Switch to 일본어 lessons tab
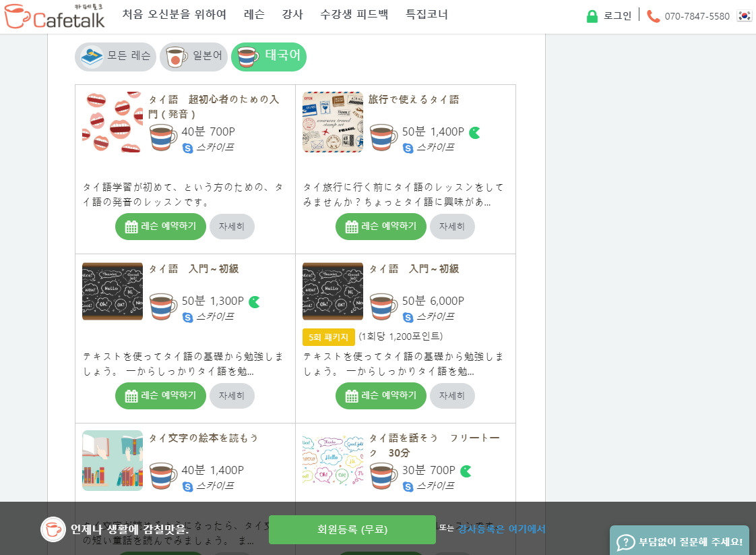Viewport: 756px width, 555px height. tap(193, 57)
